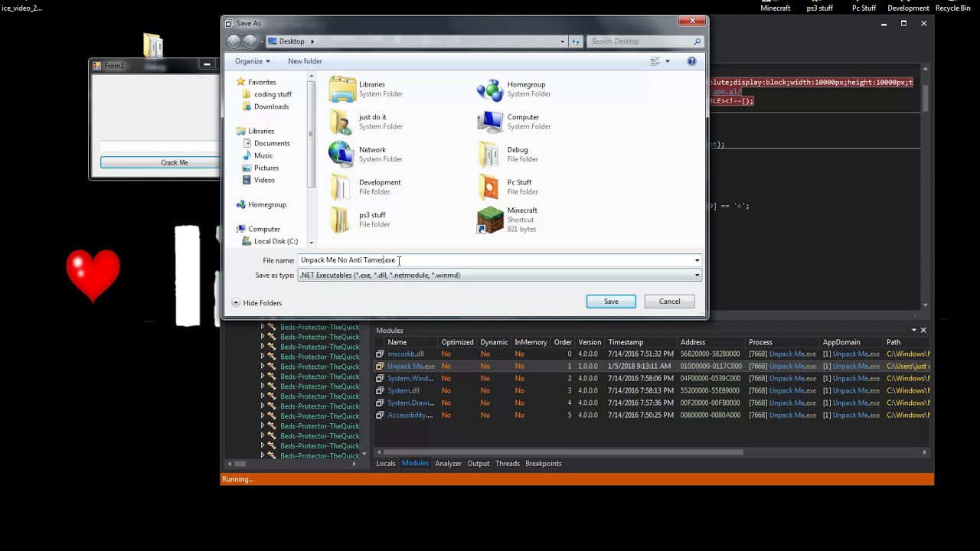Click the navigation pane vertical scrollbar

(x=311, y=134)
